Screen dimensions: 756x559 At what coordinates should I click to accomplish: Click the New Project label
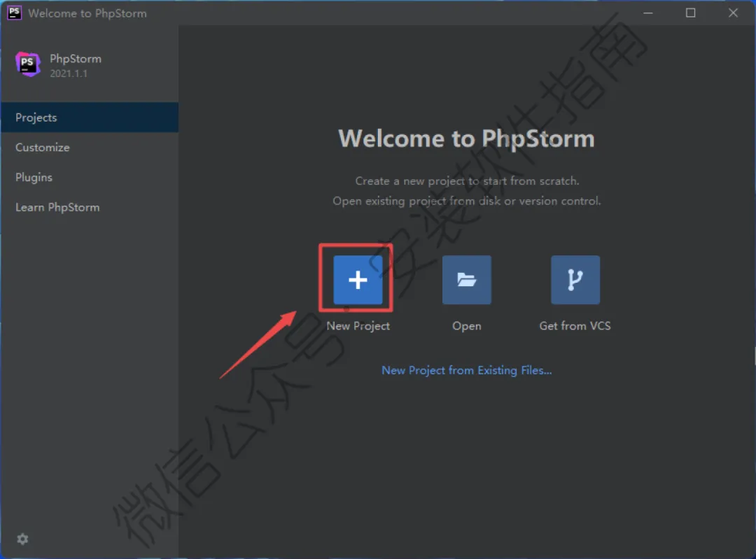tap(358, 326)
